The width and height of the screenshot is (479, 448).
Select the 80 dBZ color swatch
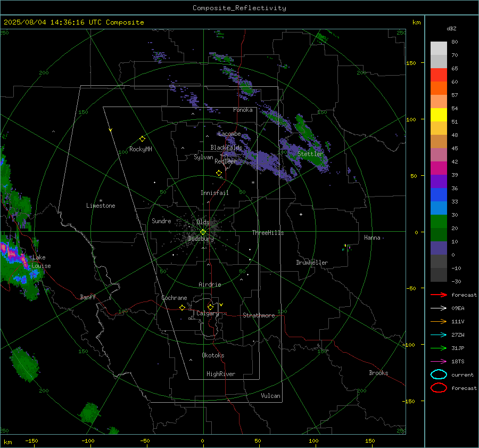pyautogui.click(x=439, y=48)
